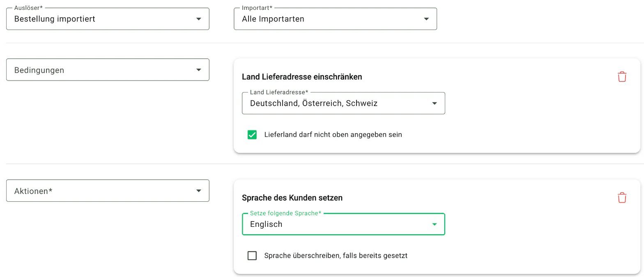Delete the Sprache des Kunden setzen action

coord(622,198)
